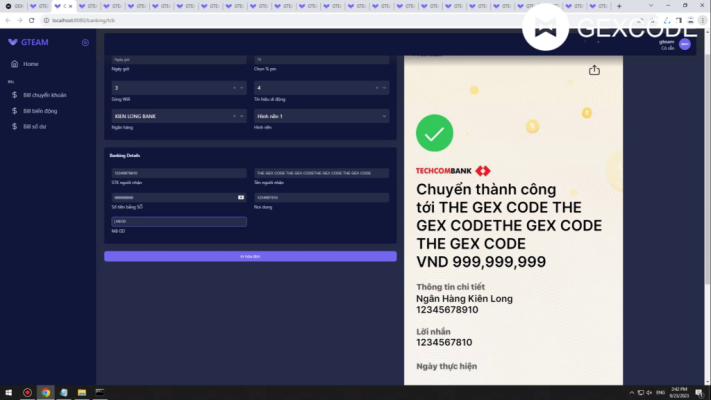Open the Sóng Wifi dropdown arrow
This screenshot has width=711, height=400.
[242, 88]
